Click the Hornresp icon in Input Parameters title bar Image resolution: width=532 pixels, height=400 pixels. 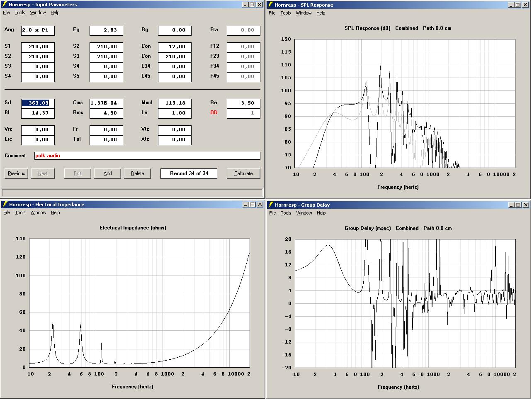(x=5, y=5)
